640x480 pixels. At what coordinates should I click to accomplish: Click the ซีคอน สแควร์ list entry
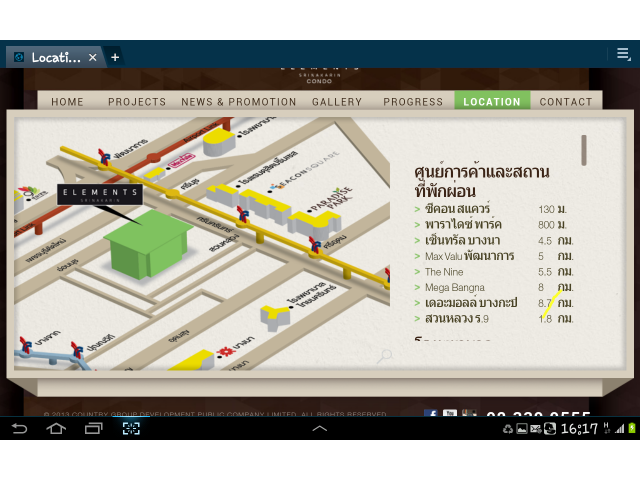tap(458, 209)
